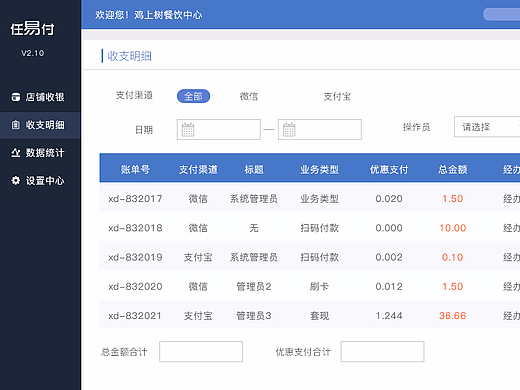
Task: Filter payment channel by 微信
Action: (x=249, y=96)
